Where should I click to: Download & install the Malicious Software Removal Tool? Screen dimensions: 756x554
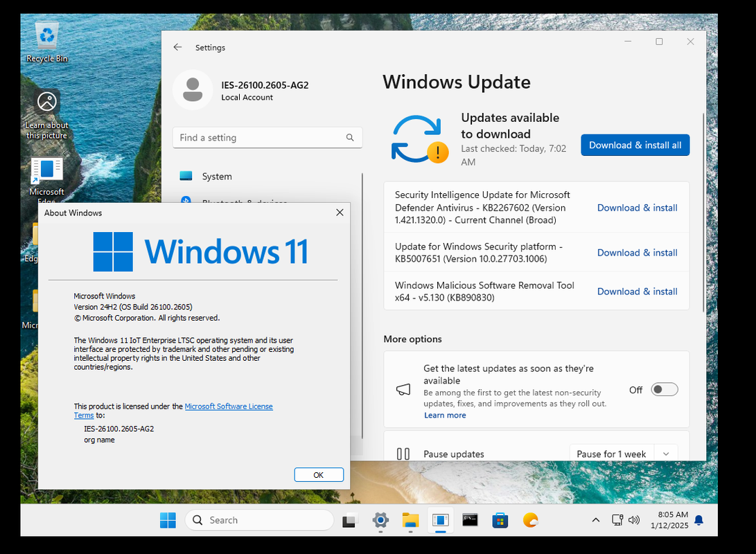click(x=637, y=292)
